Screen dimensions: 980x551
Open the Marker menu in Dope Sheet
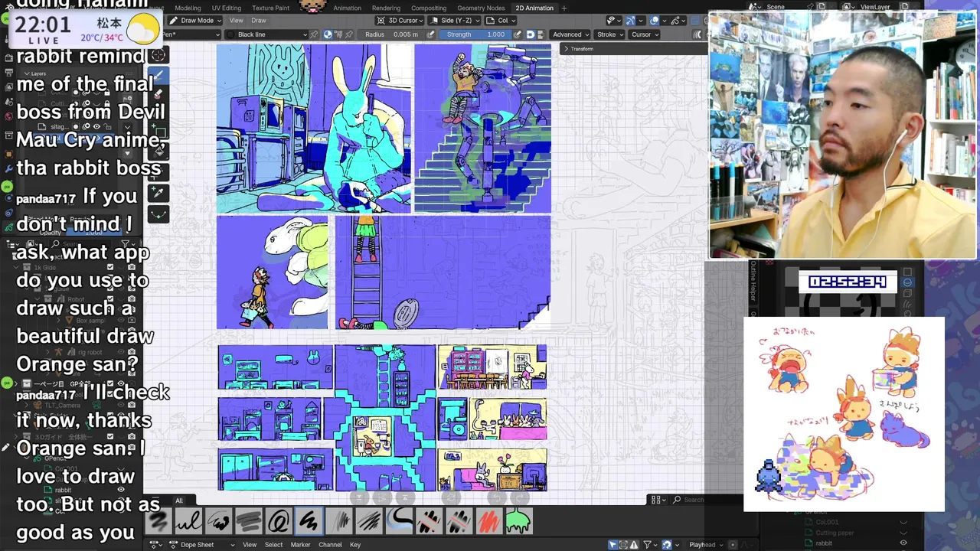click(300, 545)
